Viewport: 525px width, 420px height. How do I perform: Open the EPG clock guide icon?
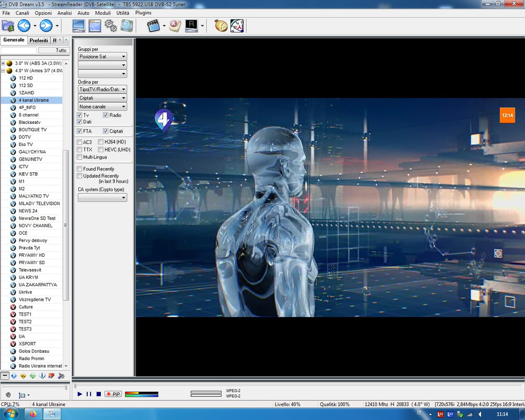coord(237,26)
